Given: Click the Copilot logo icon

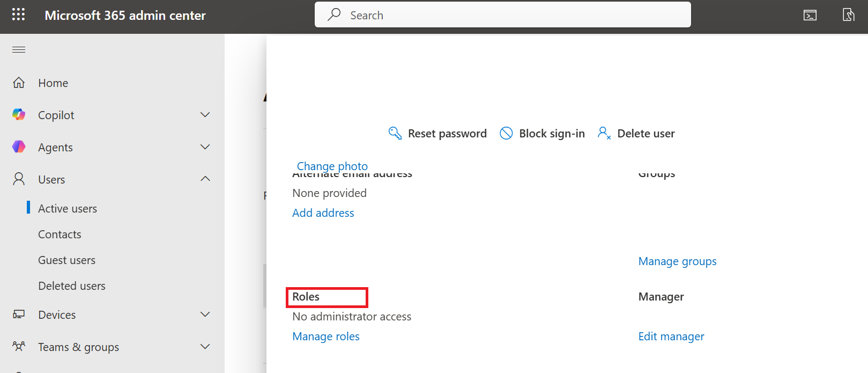Looking at the screenshot, I should (x=19, y=115).
